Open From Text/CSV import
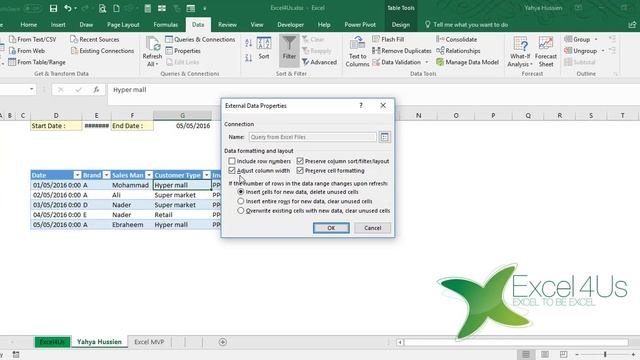Screen dimensions: 640x360 pos(33,39)
